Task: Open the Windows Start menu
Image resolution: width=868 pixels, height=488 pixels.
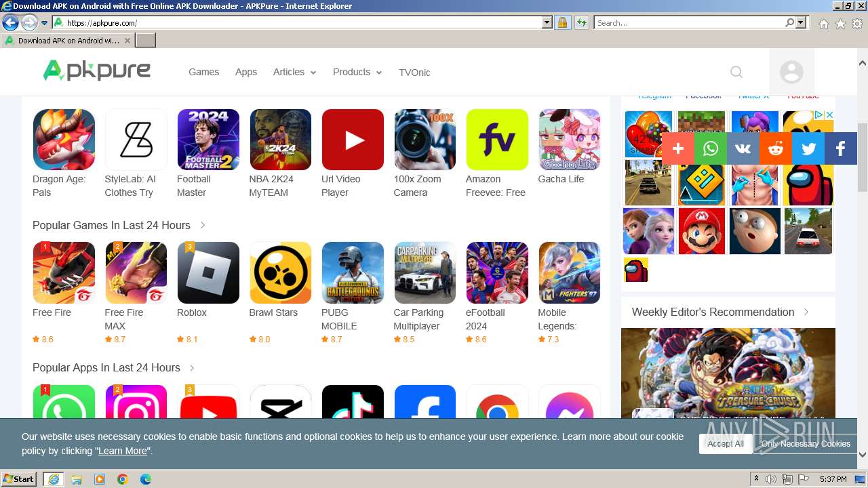Action: pos(19,479)
